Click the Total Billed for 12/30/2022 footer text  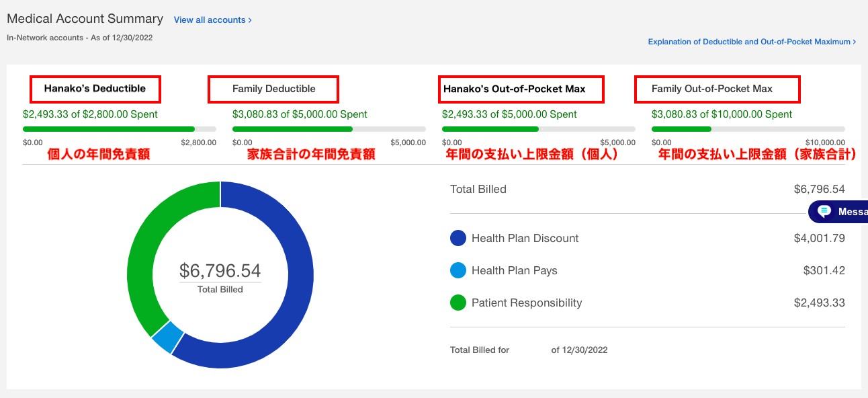tap(529, 350)
